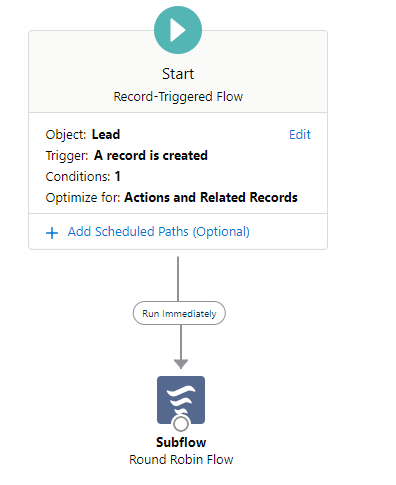Click the Conditions count value 1
396x485 pixels.
click(117, 176)
